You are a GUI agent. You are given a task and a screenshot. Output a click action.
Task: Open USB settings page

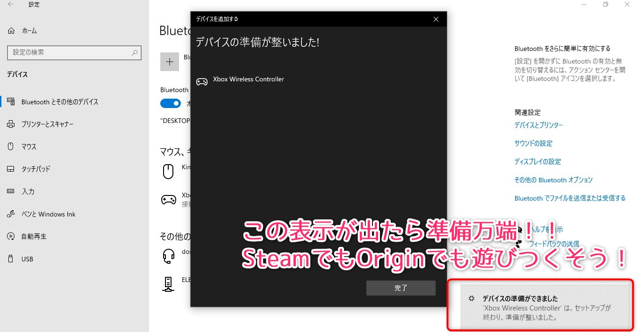click(27, 259)
